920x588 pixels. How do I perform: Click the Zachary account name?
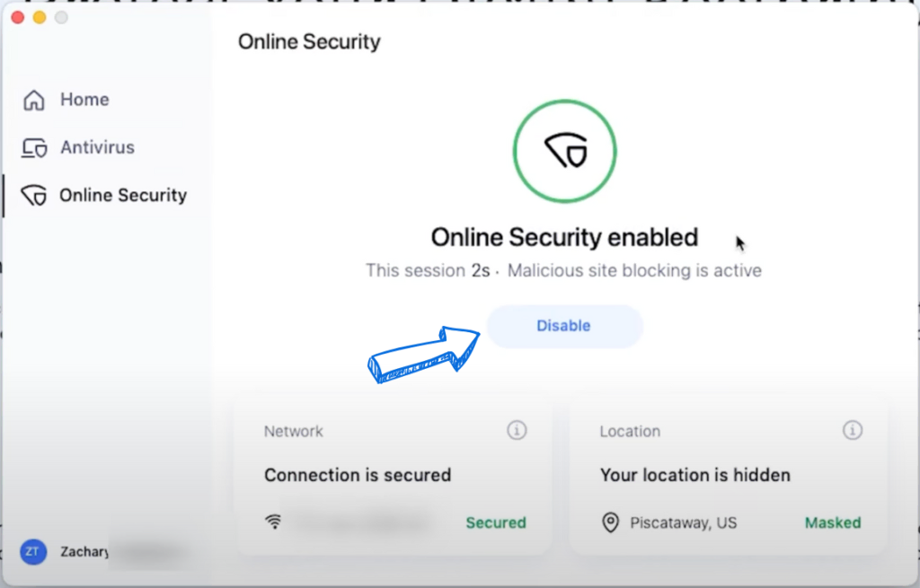pyautogui.click(x=84, y=552)
